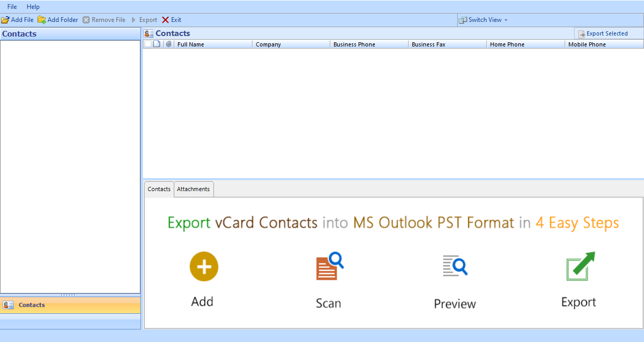Click the Contacts icon in the list header
Screen dimensions: 644x342
tap(149, 33)
